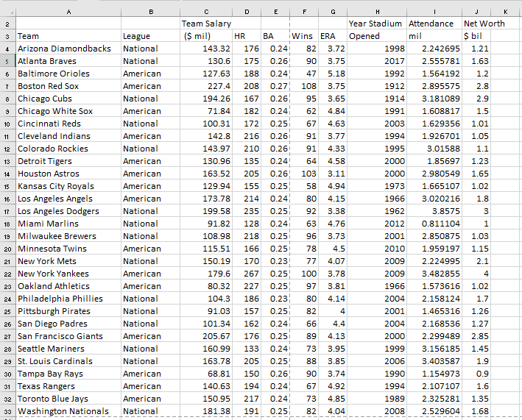Viewport: 522px width, 420px height.
Task: Select the 'Atlanta Braves' cell
Action: tap(68, 62)
